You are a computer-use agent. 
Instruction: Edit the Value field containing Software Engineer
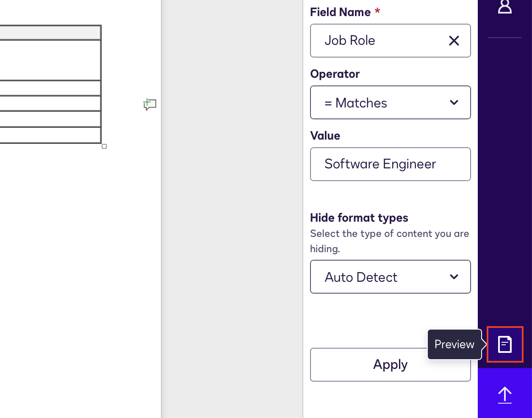tap(391, 164)
